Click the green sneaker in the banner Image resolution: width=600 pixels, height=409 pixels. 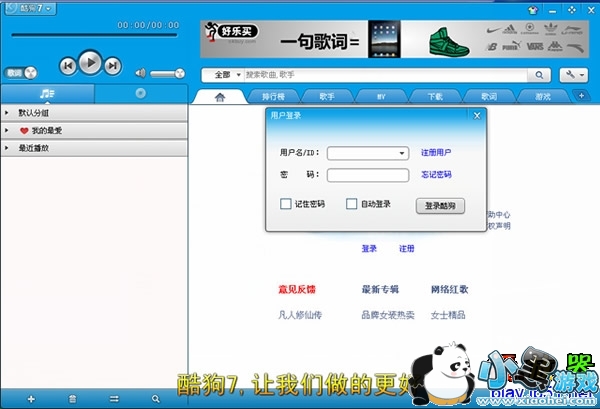point(449,42)
